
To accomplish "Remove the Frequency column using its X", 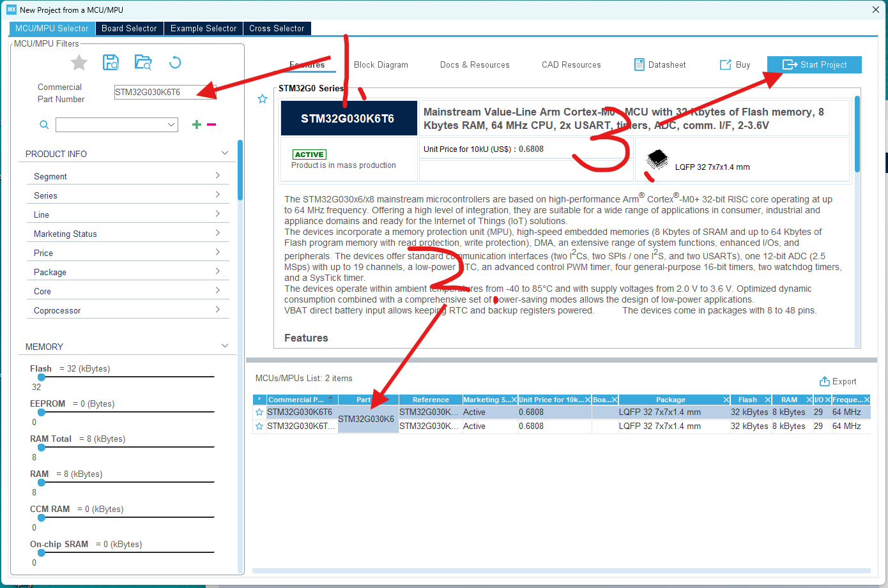I will click(x=867, y=400).
